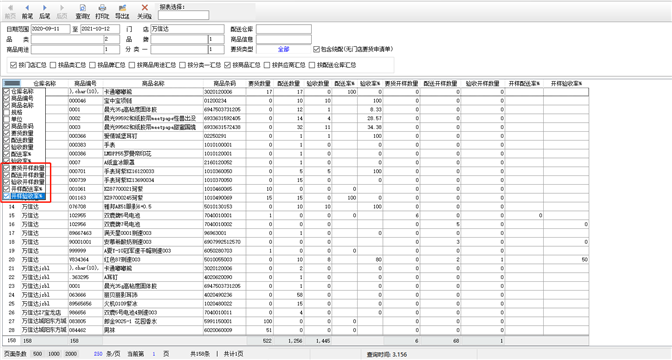672x360 pixels.
Task: Click the blue 全部 link
Action: (x=283, y=49)
